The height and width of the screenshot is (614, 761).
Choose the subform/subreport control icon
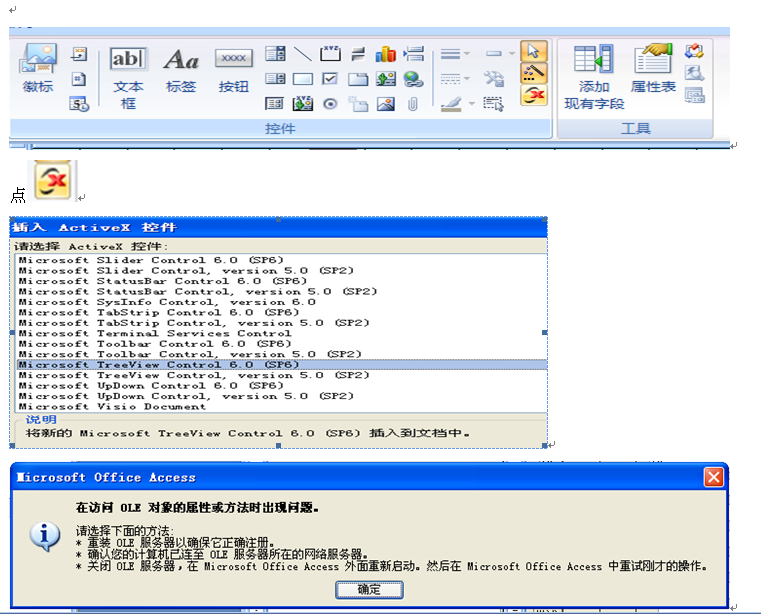pos(275,103)
